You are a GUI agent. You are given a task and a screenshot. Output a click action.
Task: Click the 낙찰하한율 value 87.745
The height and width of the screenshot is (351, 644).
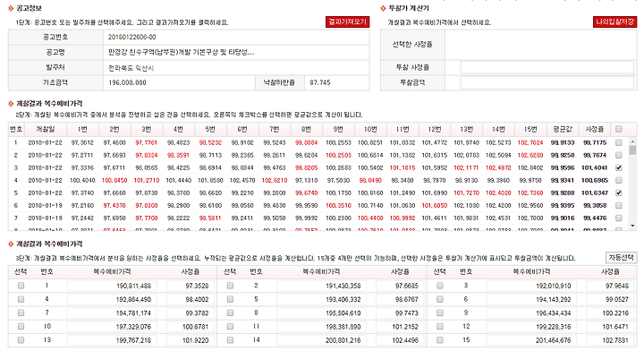click(x=320, y=82)
